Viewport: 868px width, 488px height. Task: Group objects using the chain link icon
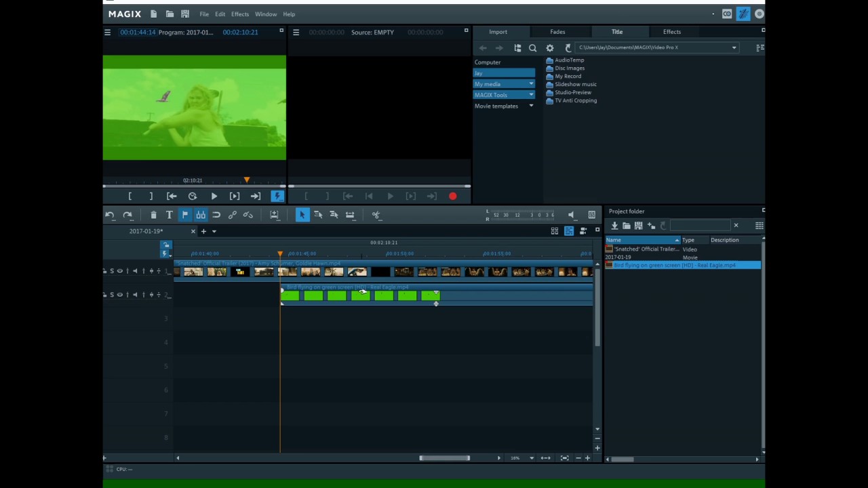pos(233,215)
